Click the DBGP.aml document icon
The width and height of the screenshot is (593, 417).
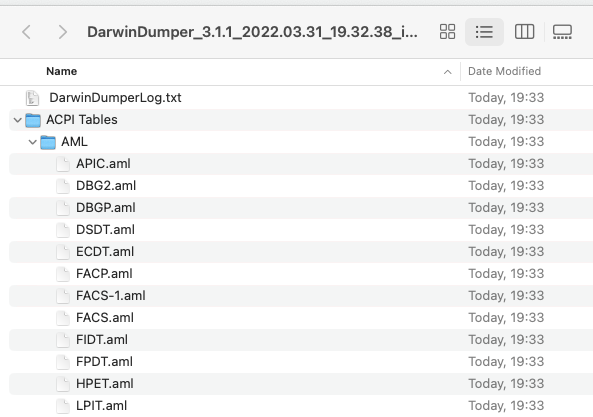(63, 208)
